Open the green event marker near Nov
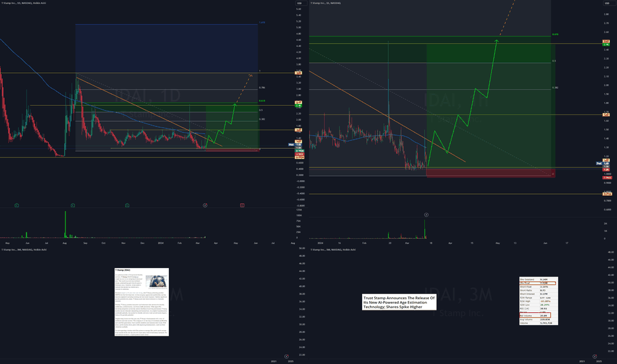The image size is (617, 364). click(x=127, y=205)
